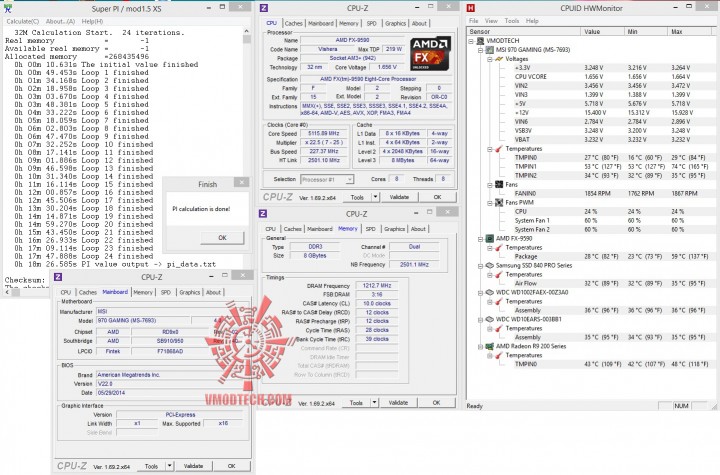Switch to About tab in Mainboard CPU-Z window

pyautogui.click(x=213, y=292)
